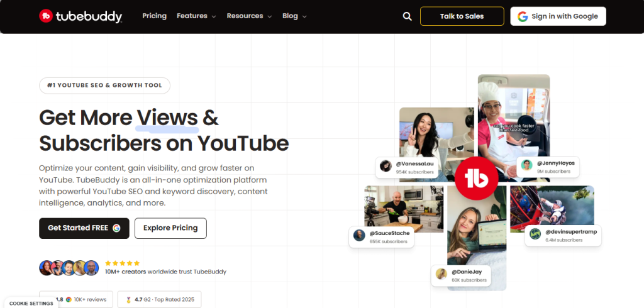Open the Features menu

(196, 16)
